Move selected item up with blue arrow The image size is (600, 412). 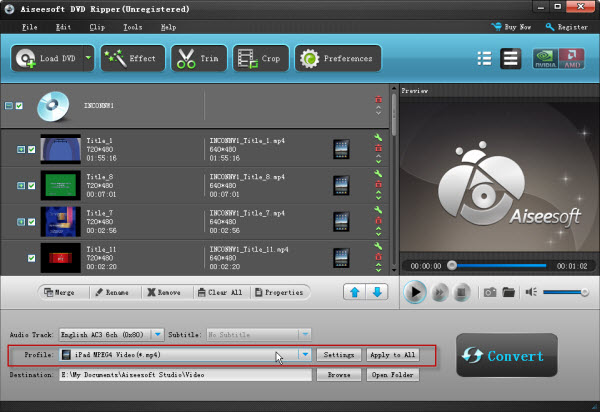click(355, 292)
